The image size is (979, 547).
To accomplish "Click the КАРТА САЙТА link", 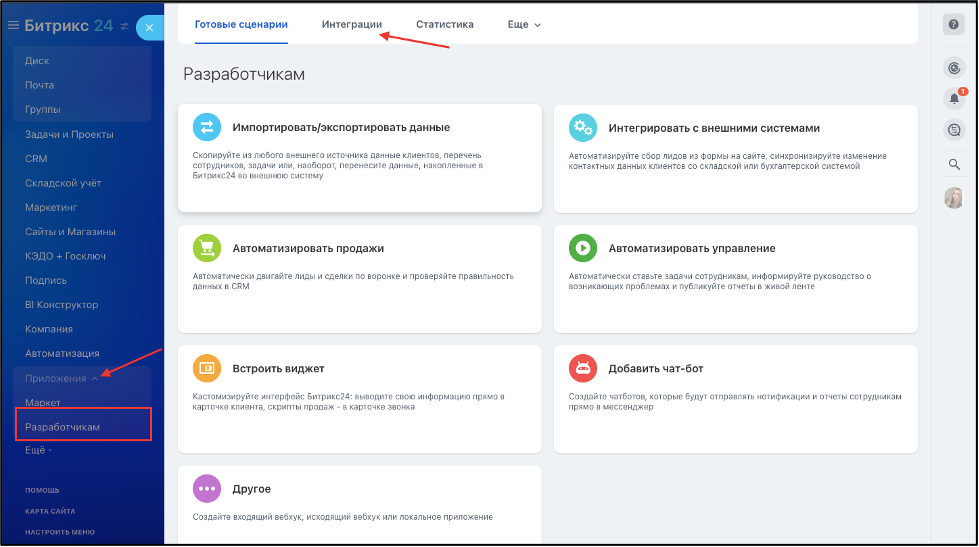I will (x=50, y=511).
